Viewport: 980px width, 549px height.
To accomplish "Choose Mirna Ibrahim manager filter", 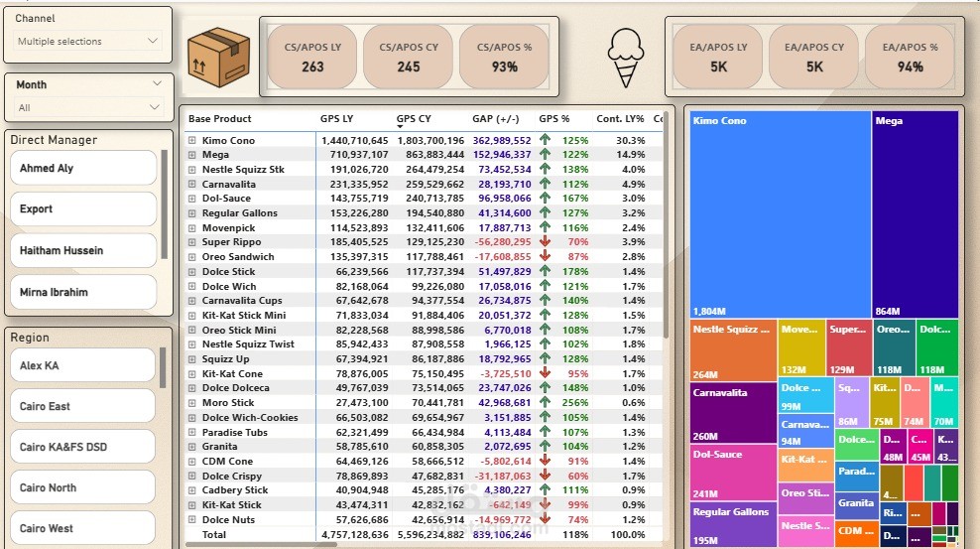I will tap(83, 292).
